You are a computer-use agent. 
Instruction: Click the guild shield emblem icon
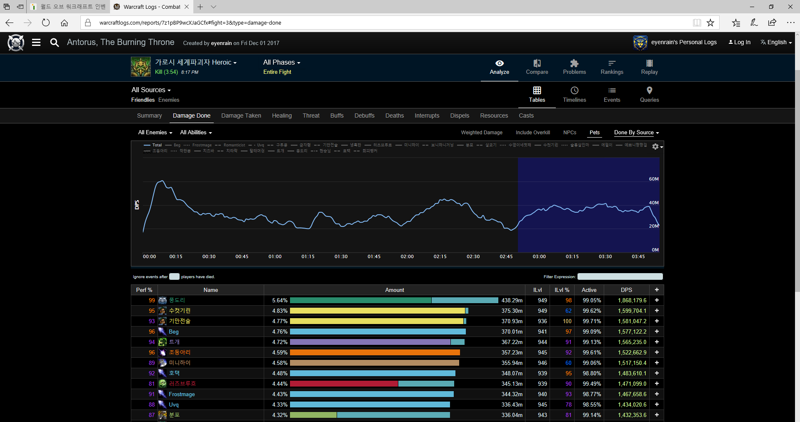640,43
